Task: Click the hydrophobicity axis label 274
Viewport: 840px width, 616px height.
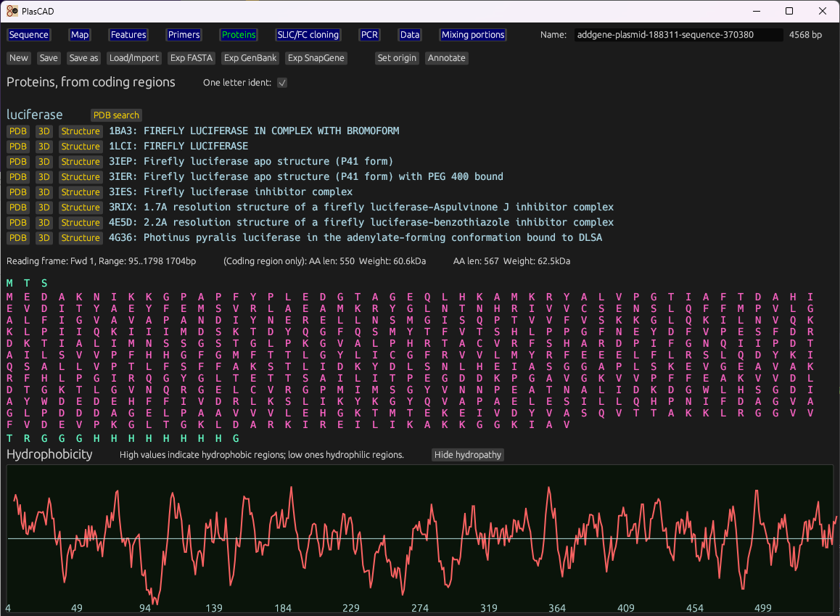Action: pos(420,608)
